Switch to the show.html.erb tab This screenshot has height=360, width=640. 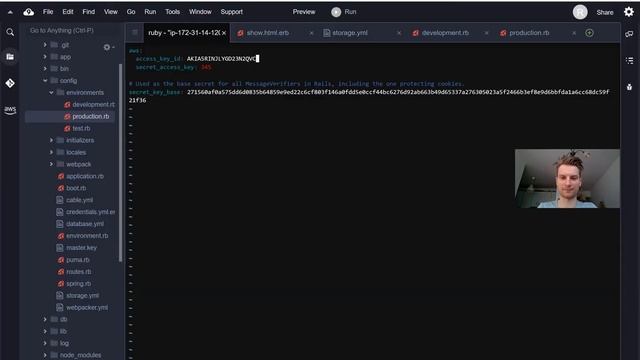(268, 33)
